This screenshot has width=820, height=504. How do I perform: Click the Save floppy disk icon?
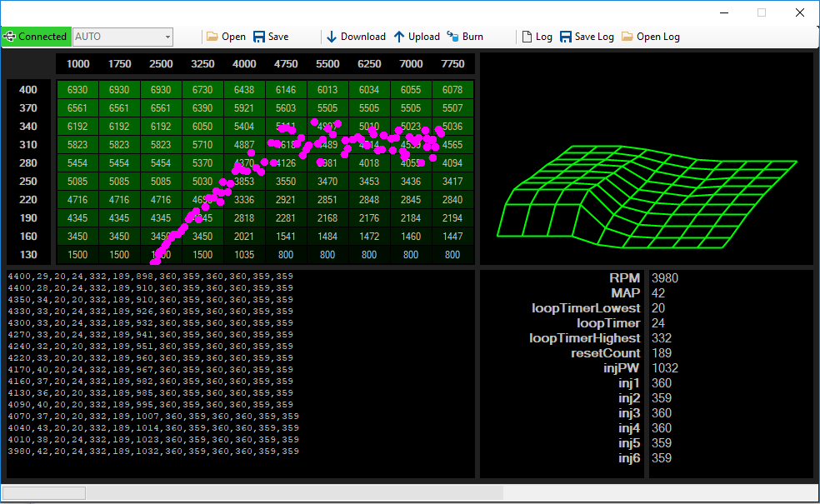259,37
